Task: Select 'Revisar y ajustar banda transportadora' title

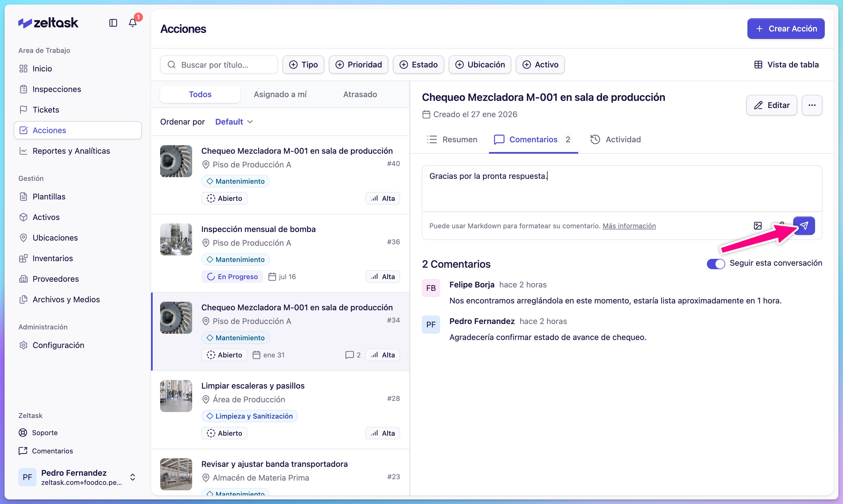Action: (274, 464)
